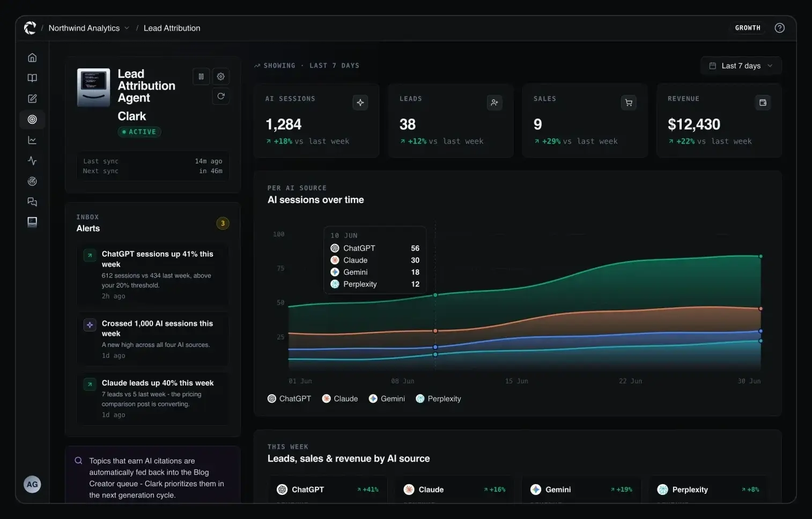The width and height of the screenshot is (812, 519).
Task: Click the app logo in the header
Action: (x=30, y=28)
